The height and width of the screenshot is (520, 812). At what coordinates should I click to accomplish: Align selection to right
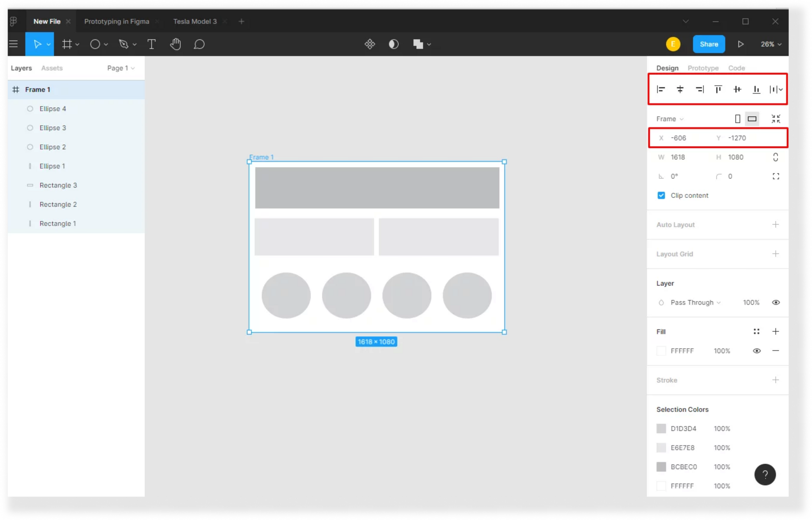[699, 89]
